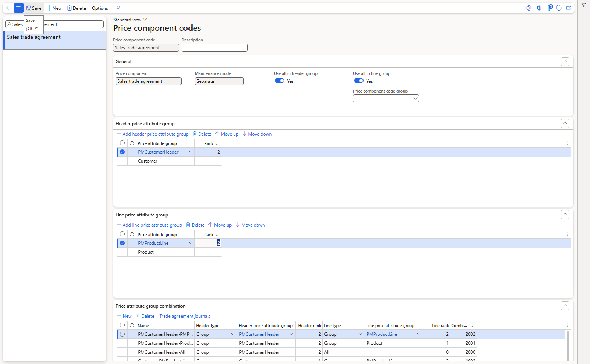Create a New price component code

54,8
